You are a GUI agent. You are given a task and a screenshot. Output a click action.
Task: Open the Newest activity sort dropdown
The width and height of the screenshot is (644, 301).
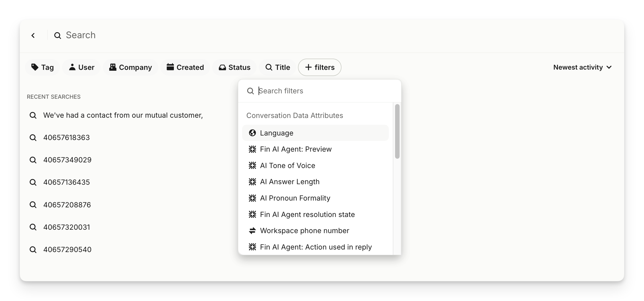[582, 67]
